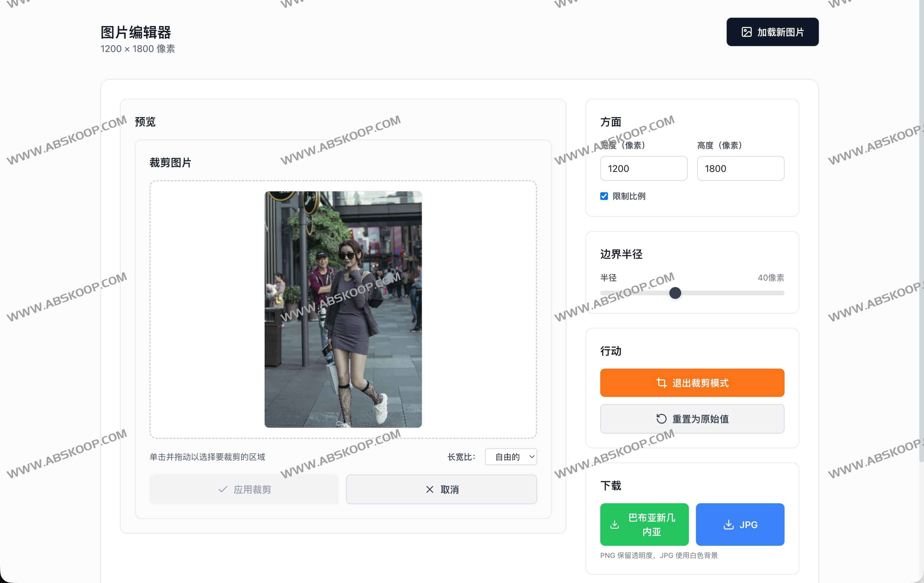Click the download icon on the JPG button

pos(728,525)
